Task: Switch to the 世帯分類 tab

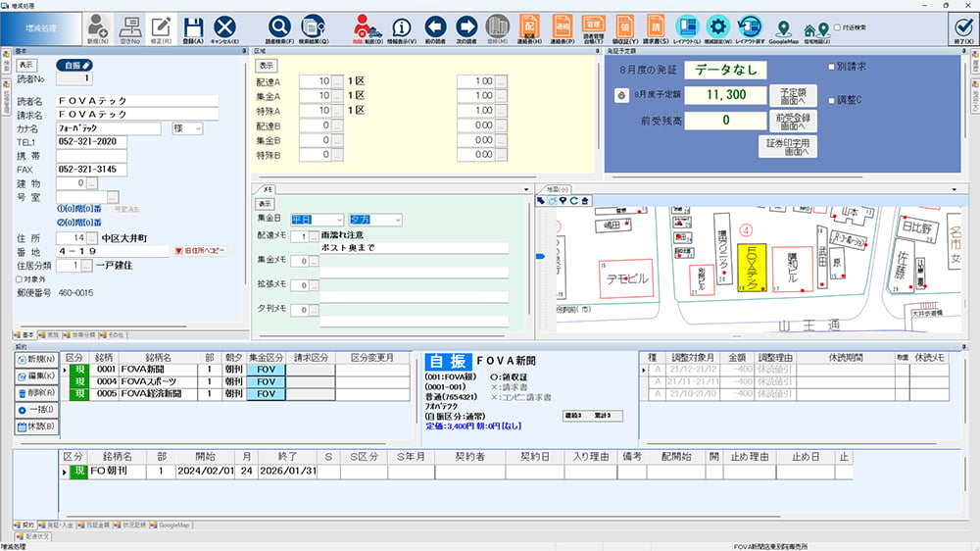Action: click(x=79, y=335)
